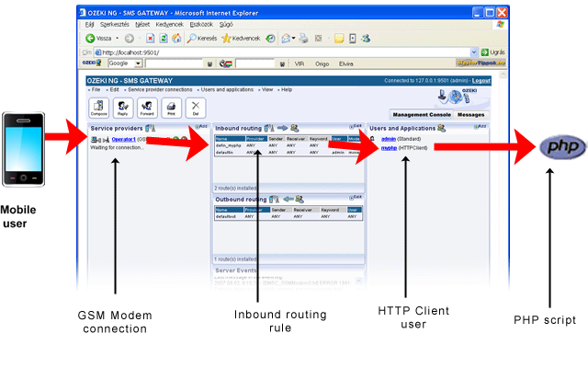Click Edit in Outbound routing panel
This screenshot has height=368, width=588.
click(356, 197)
